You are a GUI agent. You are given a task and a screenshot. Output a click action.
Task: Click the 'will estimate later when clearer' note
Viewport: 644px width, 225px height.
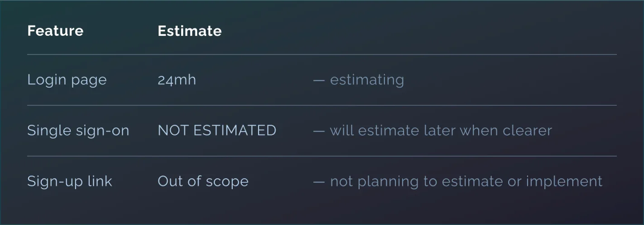point(441,131)
